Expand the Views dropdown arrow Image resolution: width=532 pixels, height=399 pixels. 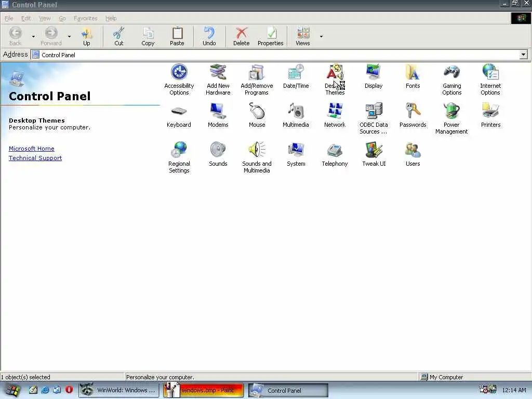(321, 36)
